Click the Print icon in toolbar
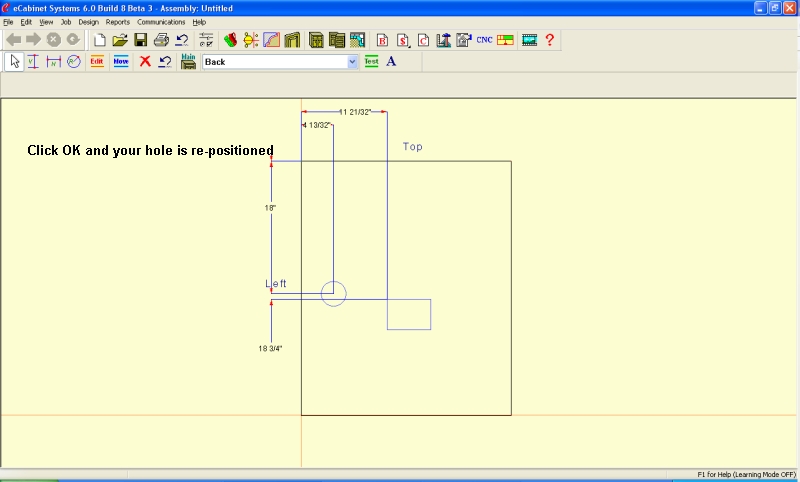 pos(161,40)
